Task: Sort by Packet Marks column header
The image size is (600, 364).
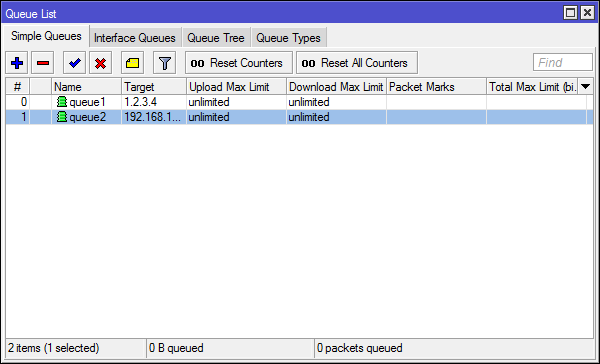Action: 436,87
